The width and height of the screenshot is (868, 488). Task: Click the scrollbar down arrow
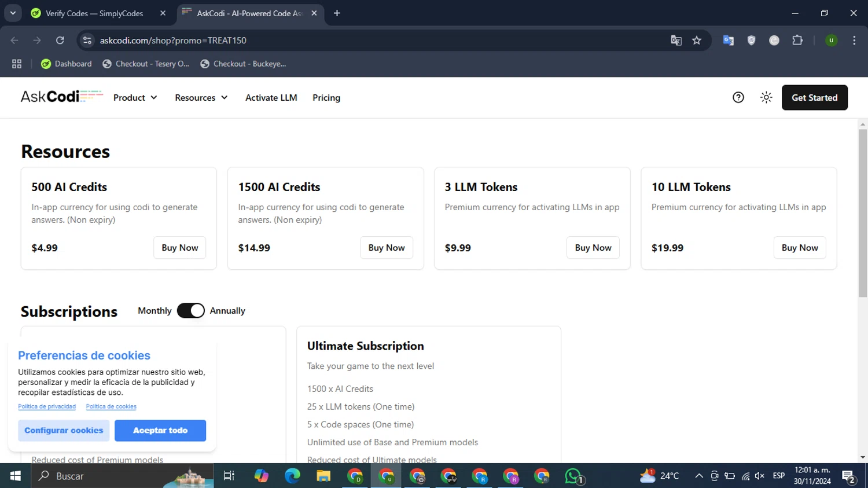(x=863, y=457)
